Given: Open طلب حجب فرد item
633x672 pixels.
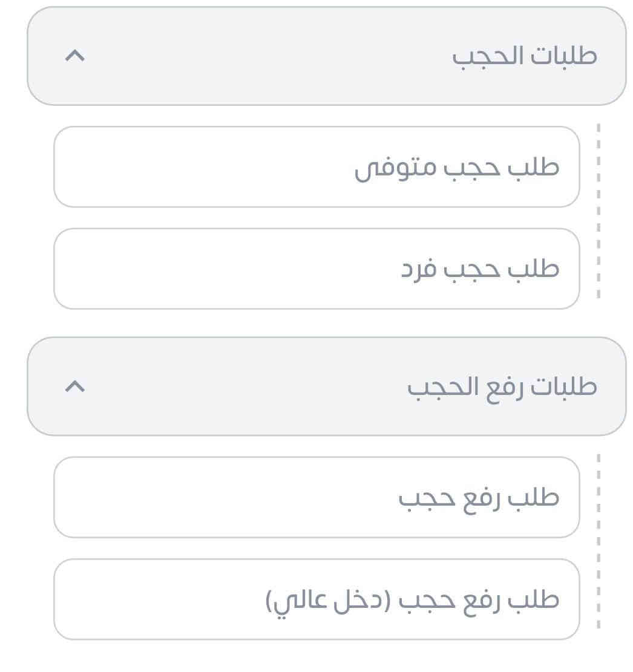Looking at the screenshot, I should [x=316, y=269].
